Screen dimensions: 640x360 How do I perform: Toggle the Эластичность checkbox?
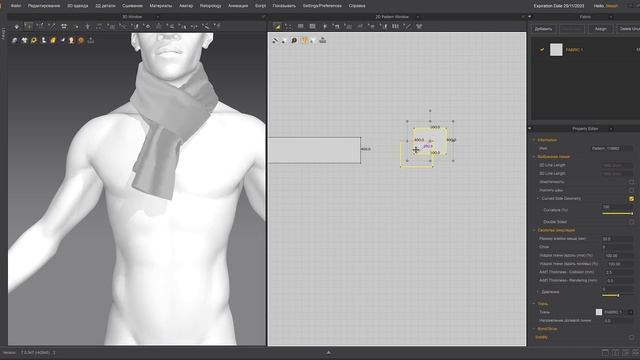631,182
